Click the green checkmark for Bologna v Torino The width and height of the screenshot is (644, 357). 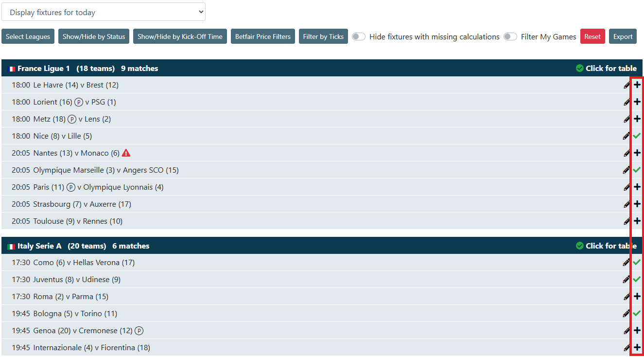pyautogui.click(x=637, y=314)
